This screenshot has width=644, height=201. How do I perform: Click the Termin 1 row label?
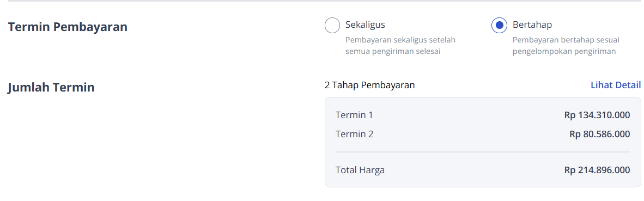click(354, 115)
